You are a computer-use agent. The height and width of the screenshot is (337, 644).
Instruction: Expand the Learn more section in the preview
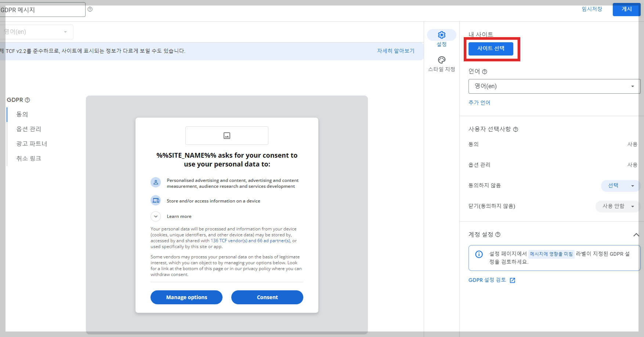[155, 216]
